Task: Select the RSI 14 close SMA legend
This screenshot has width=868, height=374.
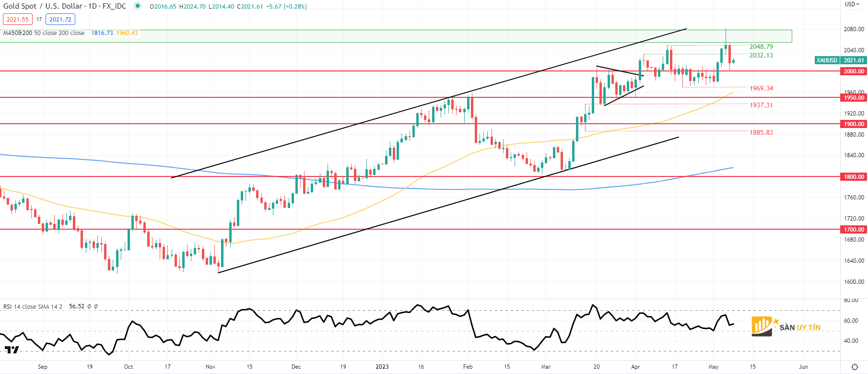Action: click(33, 306)
